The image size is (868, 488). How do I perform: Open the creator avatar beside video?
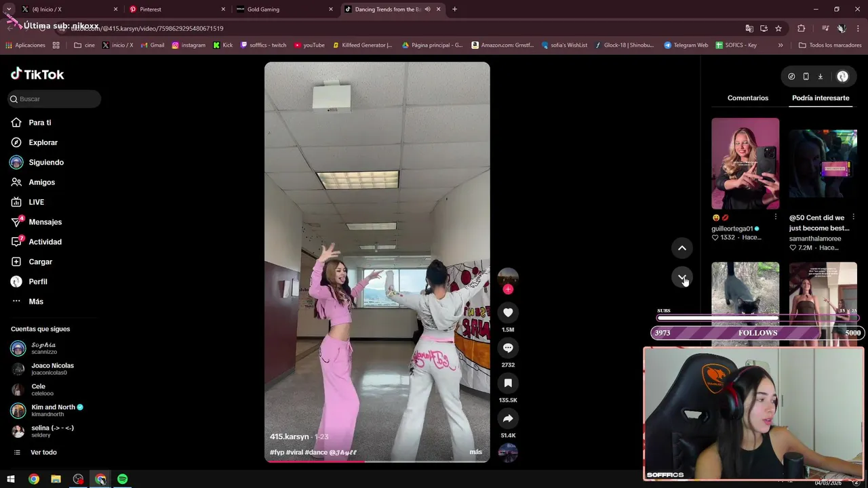508,277
